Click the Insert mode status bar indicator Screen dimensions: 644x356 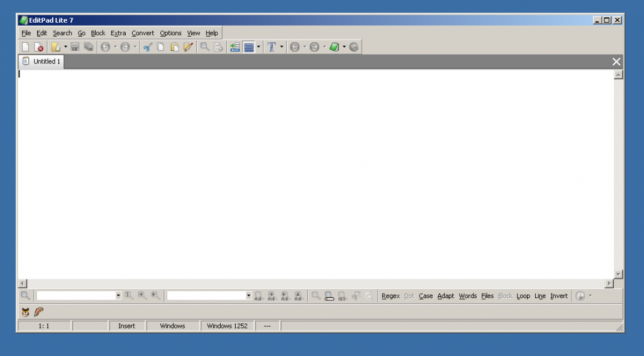[x=126, y=326]
